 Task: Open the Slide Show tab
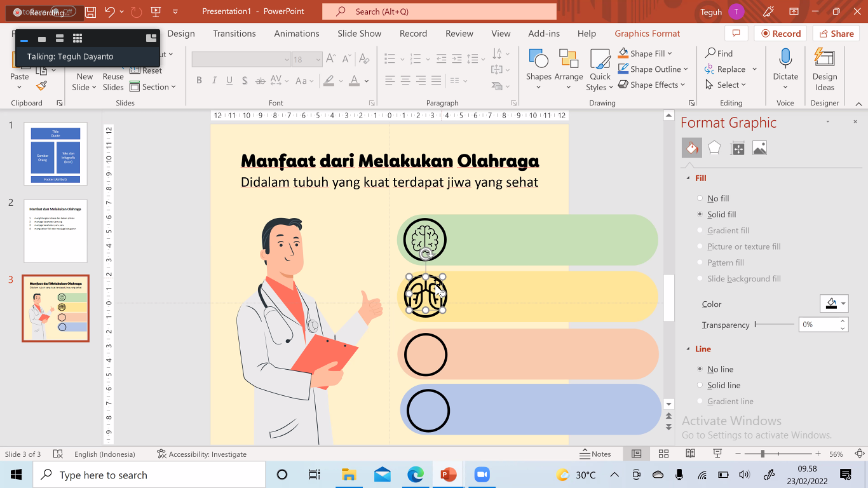pos(359,34)
